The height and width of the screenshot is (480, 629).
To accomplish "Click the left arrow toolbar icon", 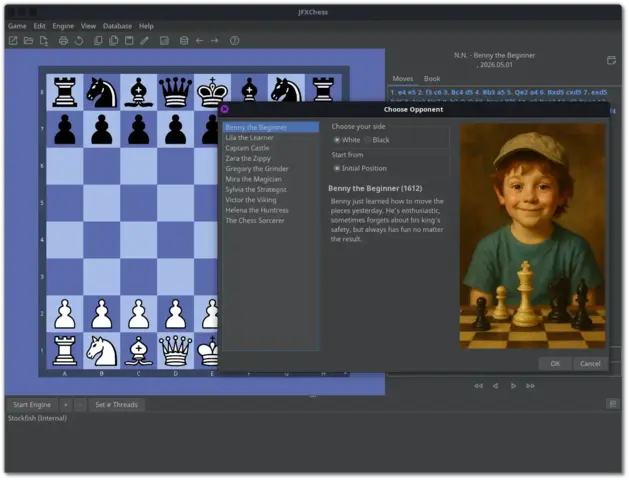I will click(x=199, y=41).
